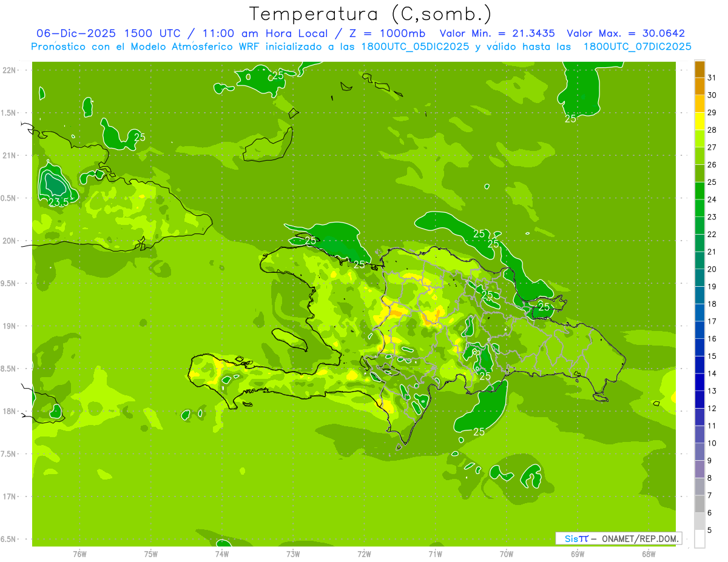Click the legend swatch between 26 and 27
Viewport: 728px width, 562px height.
pyautogui.click(x=699, y=156)
